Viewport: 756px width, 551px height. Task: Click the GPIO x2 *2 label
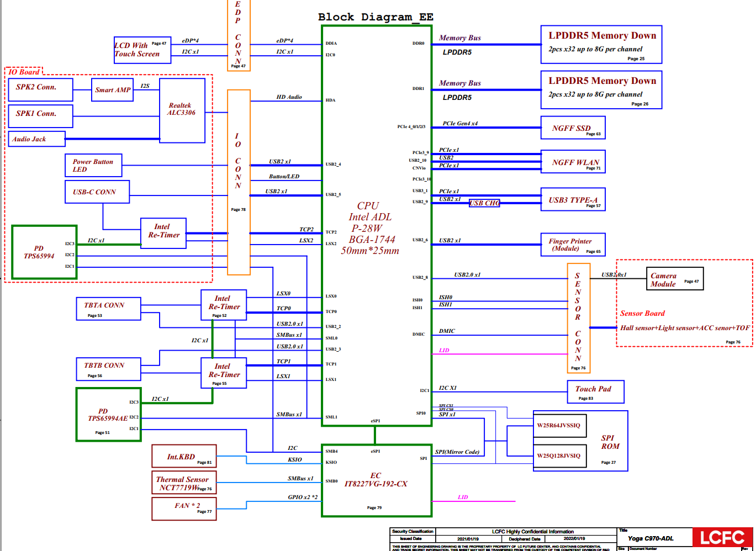pyautogui.click(x=303, y=497)
